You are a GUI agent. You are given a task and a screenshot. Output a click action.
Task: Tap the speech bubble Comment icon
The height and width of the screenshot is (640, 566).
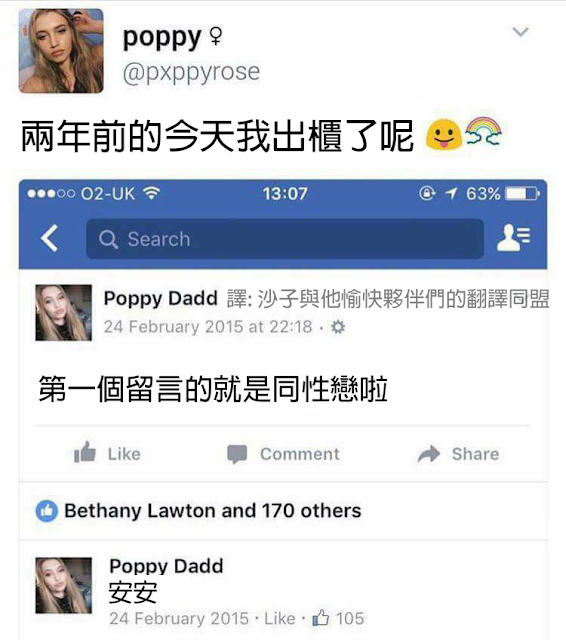237,454
